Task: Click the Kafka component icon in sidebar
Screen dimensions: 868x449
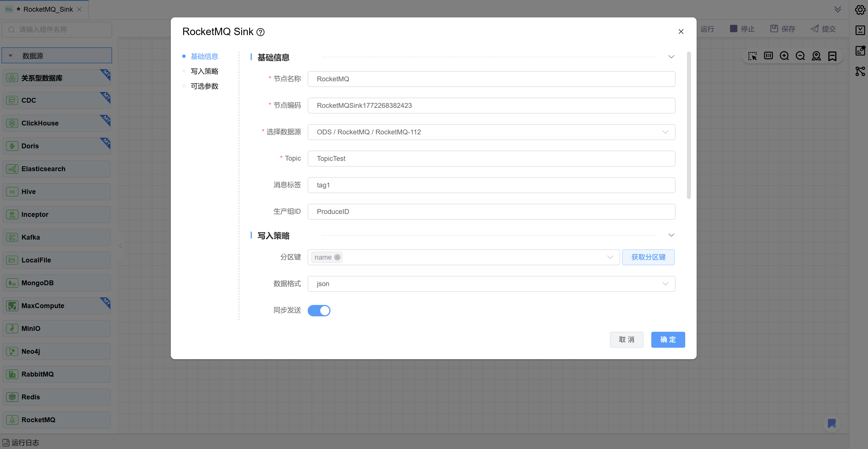Action: click(x=12, y=237)
